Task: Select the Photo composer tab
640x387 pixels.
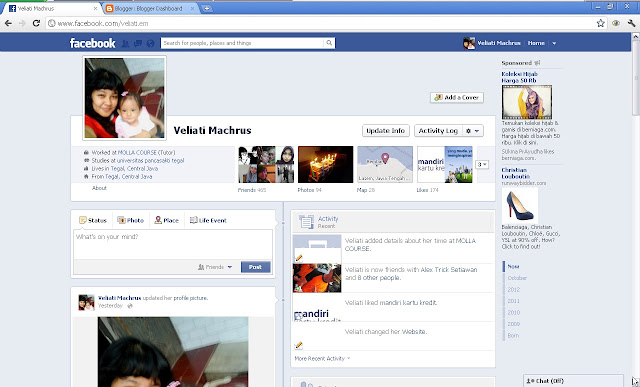Action: point(131,220)
